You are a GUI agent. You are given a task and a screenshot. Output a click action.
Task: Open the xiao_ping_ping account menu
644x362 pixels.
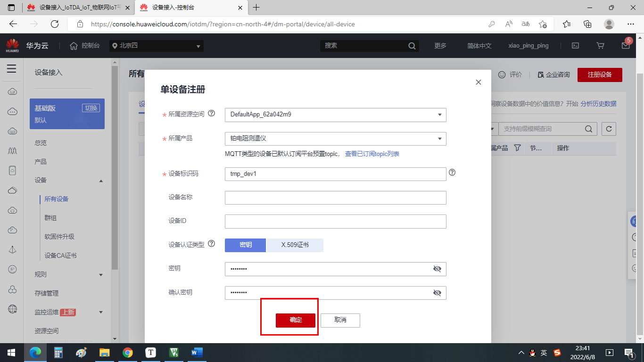(x=528, y=46)
